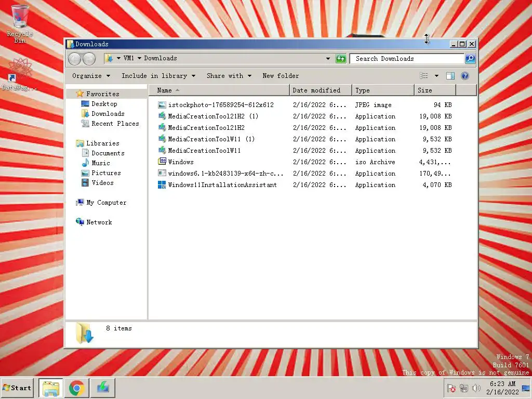Image resolution: width=532 pixels, height=399 pixels.
Task: Select the DataWag desktop shortcut
Action: click(x=19, y=75)
